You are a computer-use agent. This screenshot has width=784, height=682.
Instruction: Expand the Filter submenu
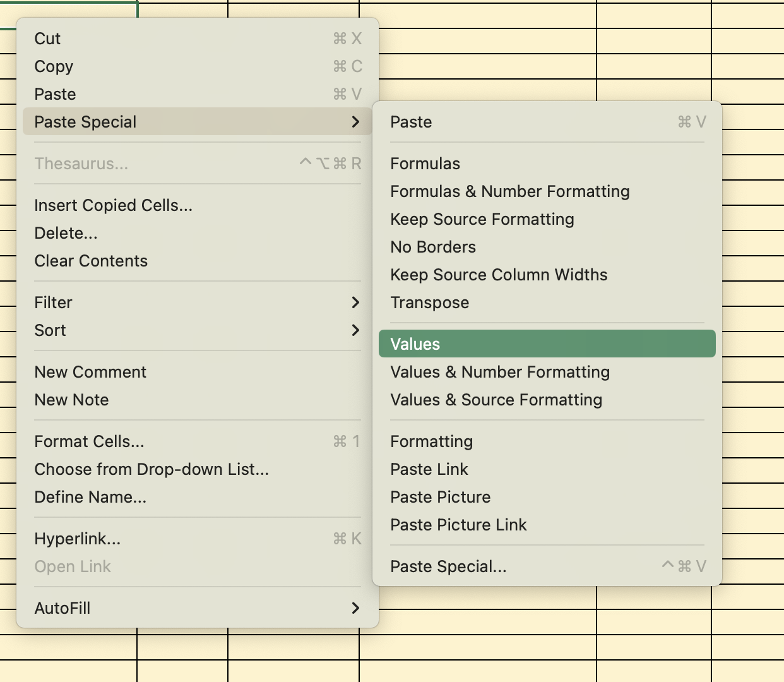click(x=53, y=302)
